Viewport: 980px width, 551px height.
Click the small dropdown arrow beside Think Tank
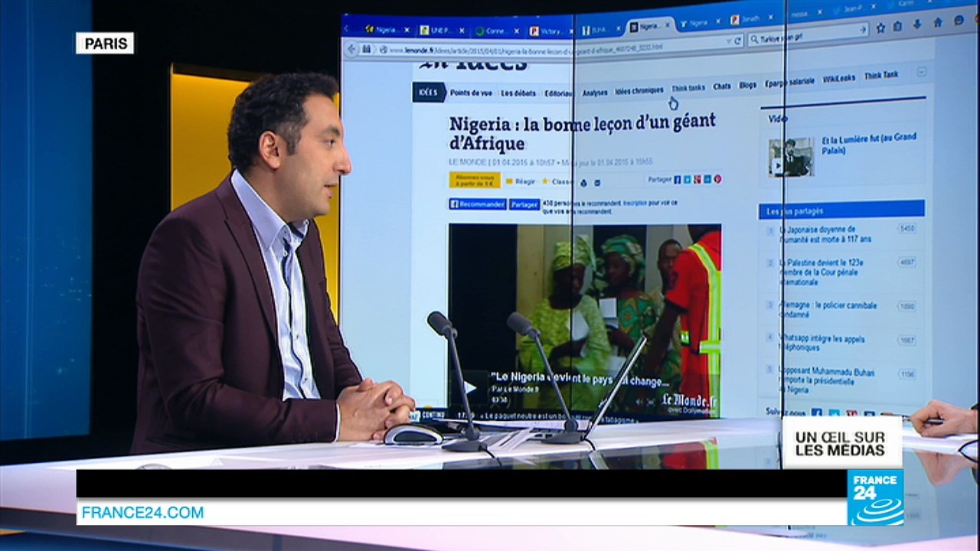(921, 71)
